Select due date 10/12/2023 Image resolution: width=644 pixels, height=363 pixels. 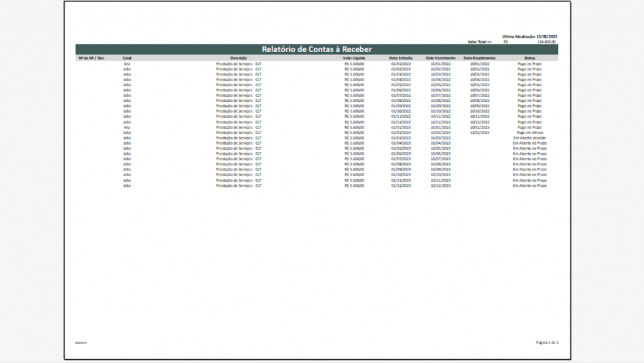440,186
